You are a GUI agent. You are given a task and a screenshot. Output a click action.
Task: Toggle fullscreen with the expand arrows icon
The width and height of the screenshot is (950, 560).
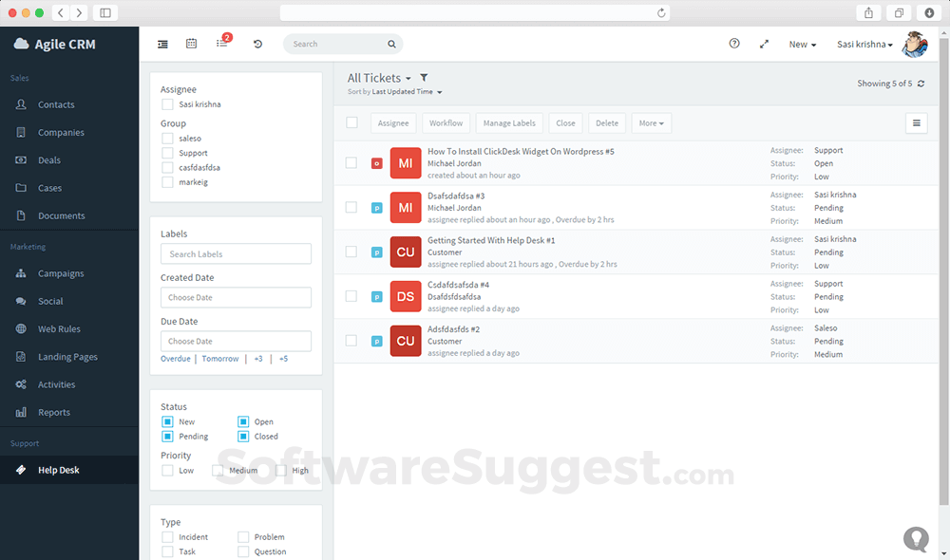(764, 44)
